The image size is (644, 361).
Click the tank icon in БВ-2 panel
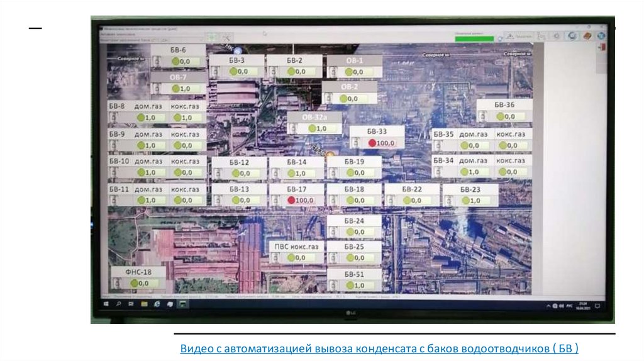[273, 72]
